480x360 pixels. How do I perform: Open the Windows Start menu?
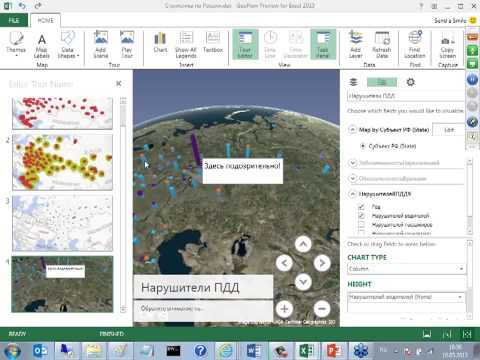[12, 351]
